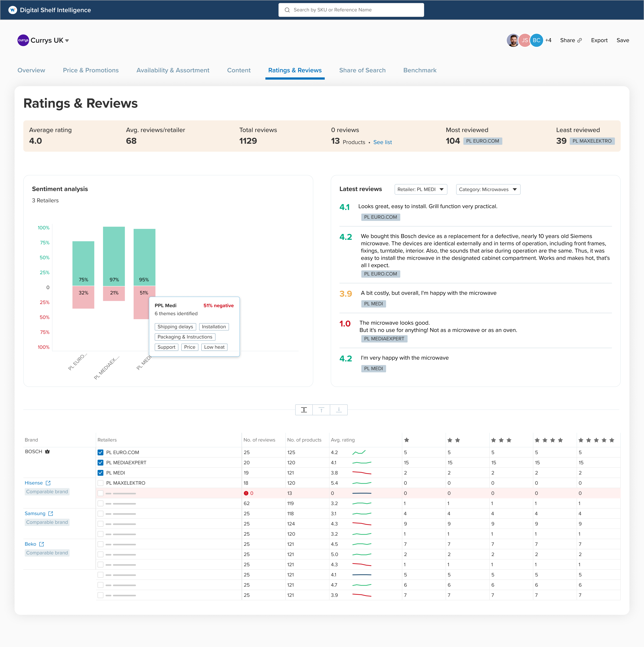Switch to the Share of Search tab

[362, 70]
